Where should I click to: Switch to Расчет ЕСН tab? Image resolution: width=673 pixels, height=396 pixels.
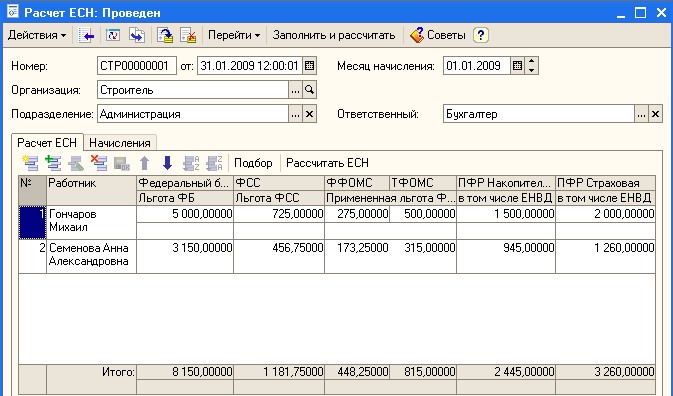point(47,142)
